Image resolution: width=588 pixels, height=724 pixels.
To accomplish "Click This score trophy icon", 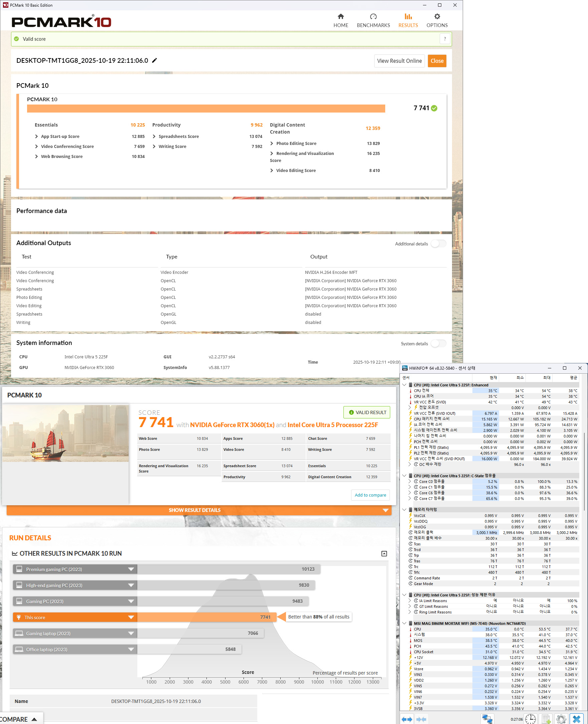I will click(19, 617).
